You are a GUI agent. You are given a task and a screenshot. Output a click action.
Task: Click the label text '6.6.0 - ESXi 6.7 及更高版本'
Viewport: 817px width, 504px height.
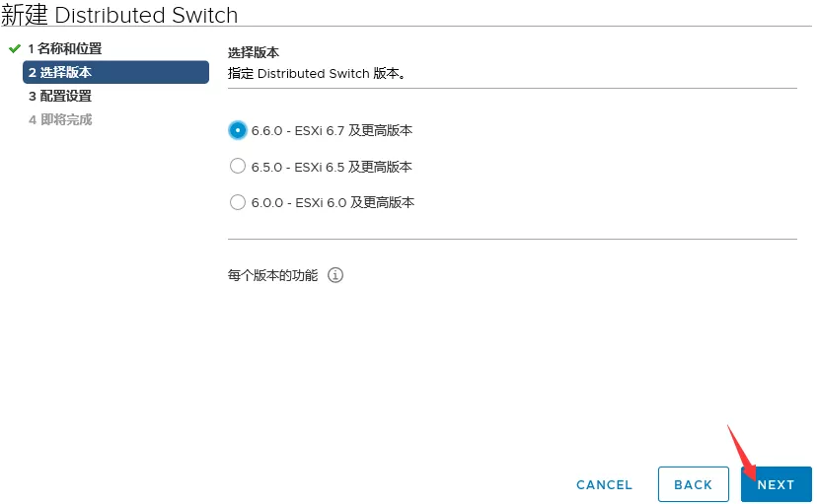pos(332,130)
